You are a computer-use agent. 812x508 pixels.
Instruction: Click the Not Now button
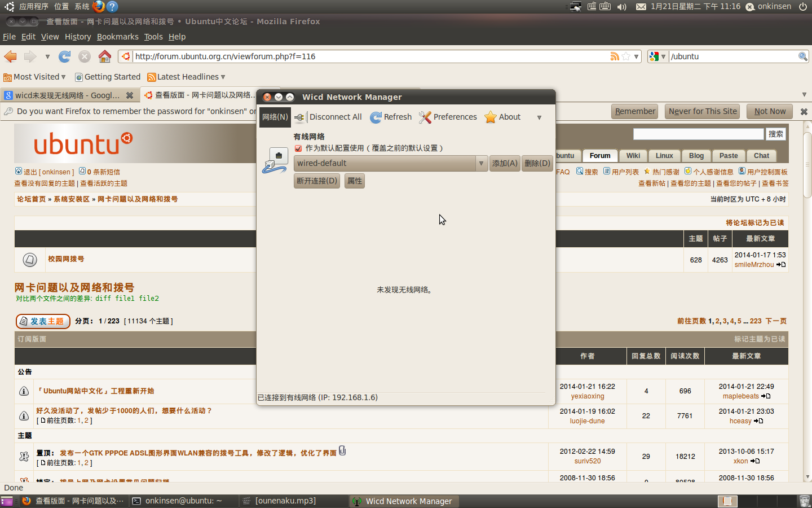770,111
